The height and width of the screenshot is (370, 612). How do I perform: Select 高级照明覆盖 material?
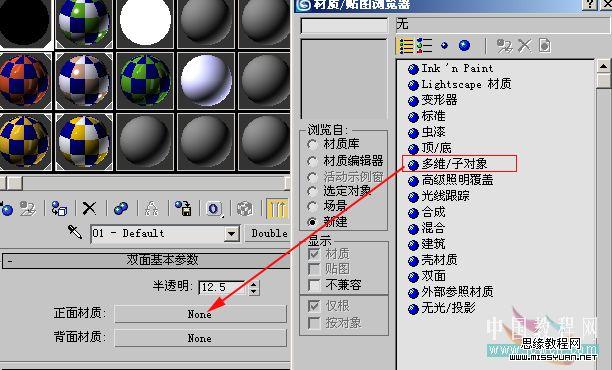pyautogui.click(x=450, y=180)
